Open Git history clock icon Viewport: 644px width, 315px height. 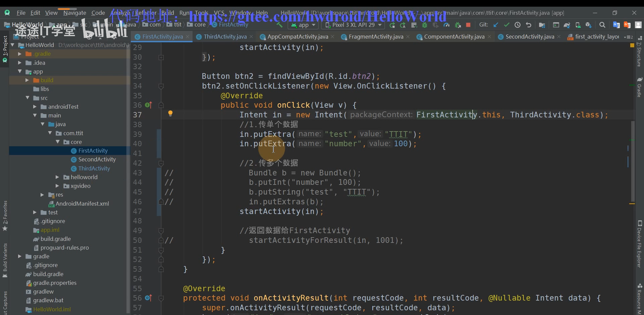pyautogui.click(x=517, y=25)
